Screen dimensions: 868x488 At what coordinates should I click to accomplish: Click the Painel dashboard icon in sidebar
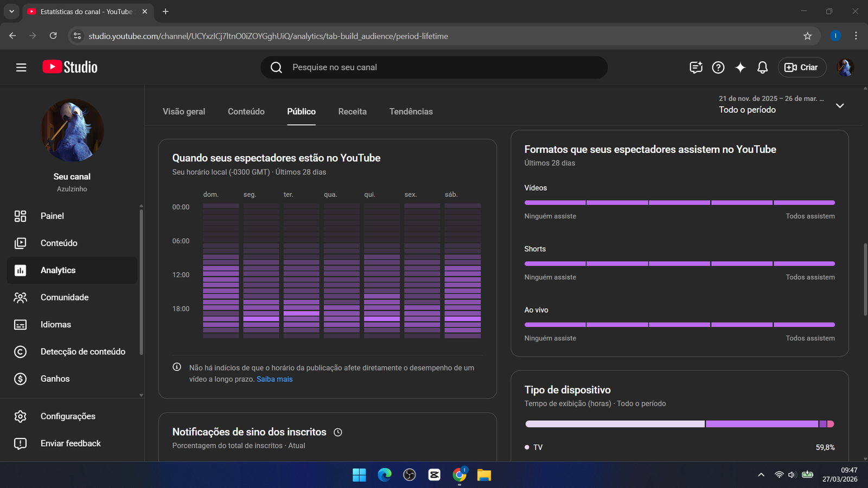(20, 216)
